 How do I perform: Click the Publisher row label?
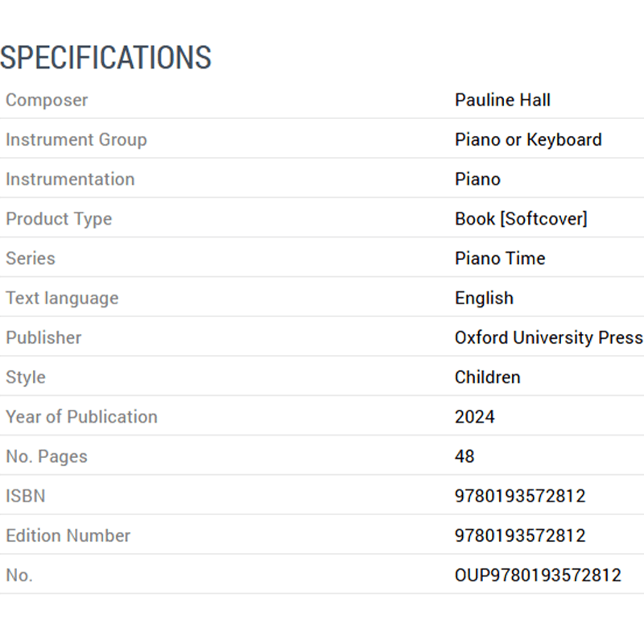click(x=43, y=337)
